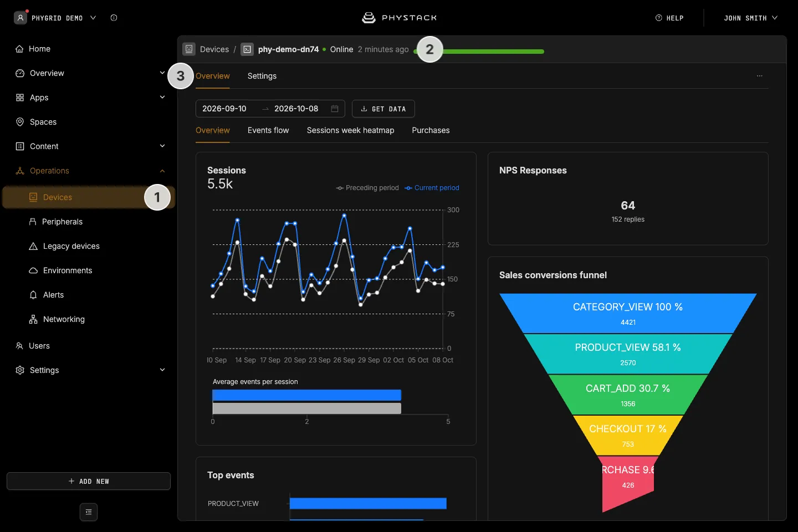Viewport: 798px width, 532px height.
Task: Open the Sessions week heatmap tab
Action: 351,130
